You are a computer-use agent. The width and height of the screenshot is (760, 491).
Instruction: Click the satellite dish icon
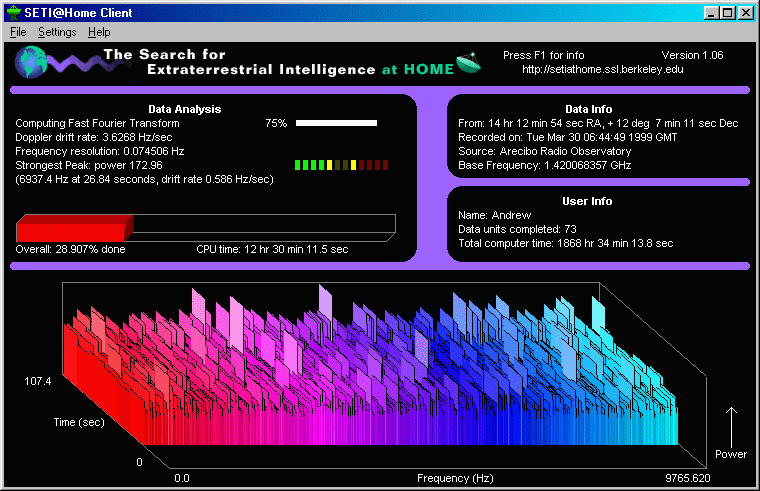tap(469, 64)
